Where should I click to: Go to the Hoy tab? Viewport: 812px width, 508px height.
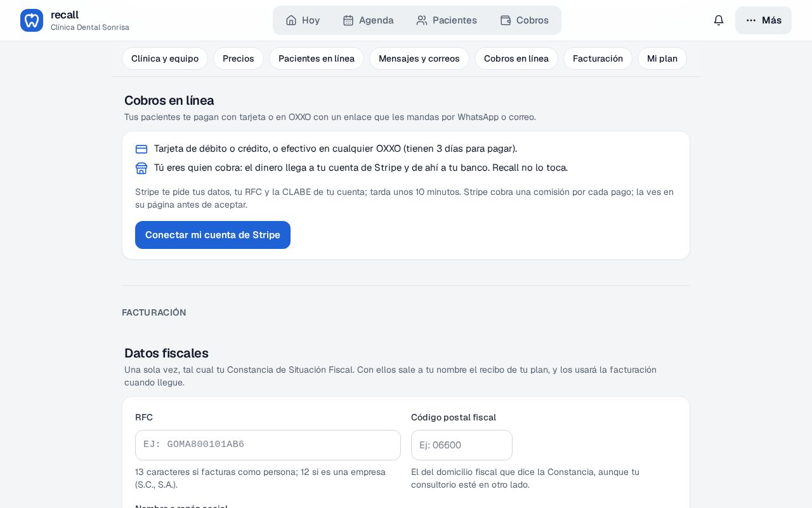pos(303,20)
